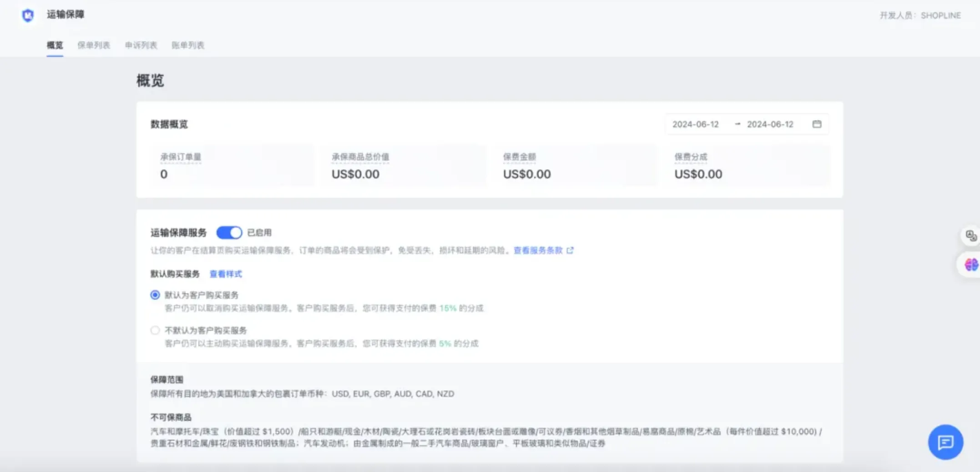This screenshot has height=472, width=980.
Task: Open the calendar icon in date picker
Action: [x=817, y=124]
